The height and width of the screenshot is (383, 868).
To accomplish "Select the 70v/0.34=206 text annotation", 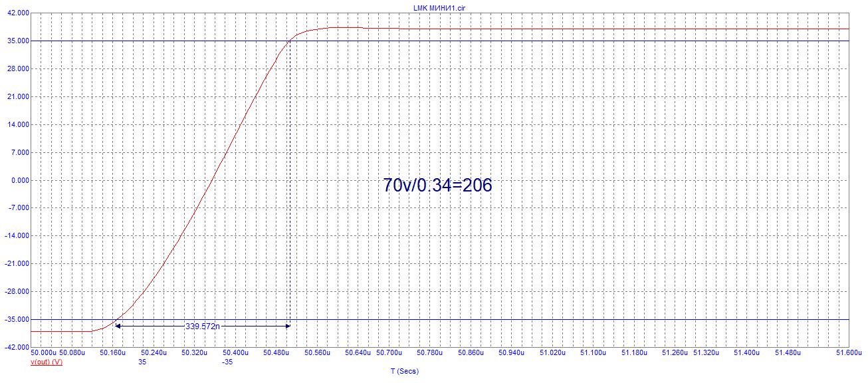I will click(x=437, y=185).
